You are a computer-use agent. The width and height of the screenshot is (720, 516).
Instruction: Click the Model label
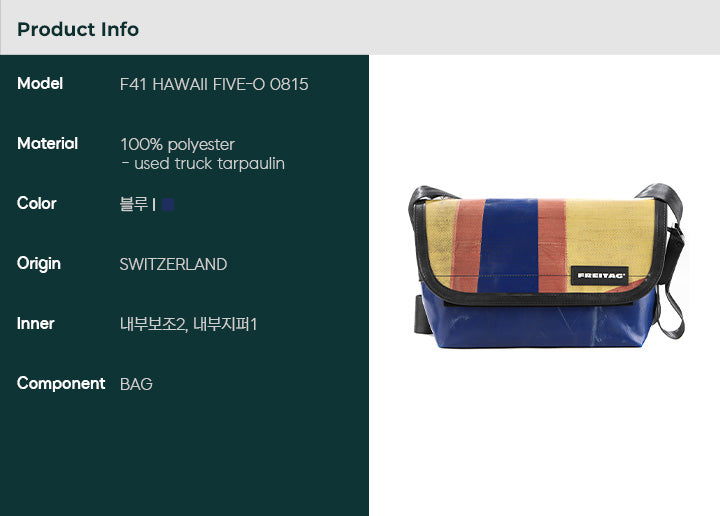(x=40, y=84)
